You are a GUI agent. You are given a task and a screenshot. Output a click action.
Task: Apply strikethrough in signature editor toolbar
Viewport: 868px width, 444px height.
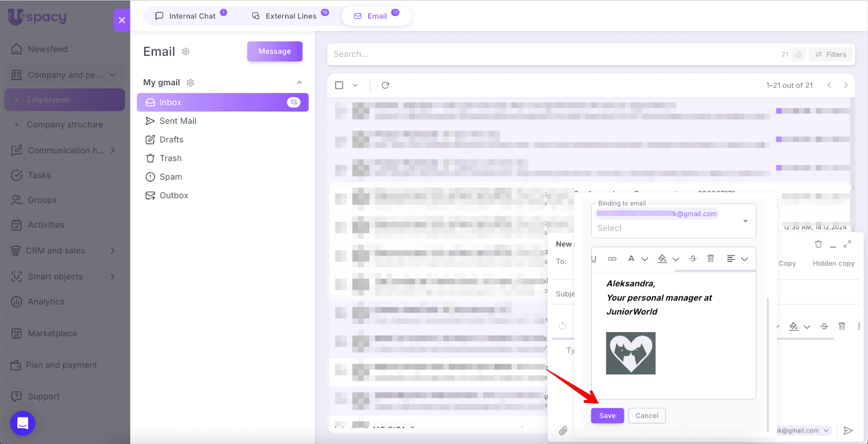tap(693, 259)
